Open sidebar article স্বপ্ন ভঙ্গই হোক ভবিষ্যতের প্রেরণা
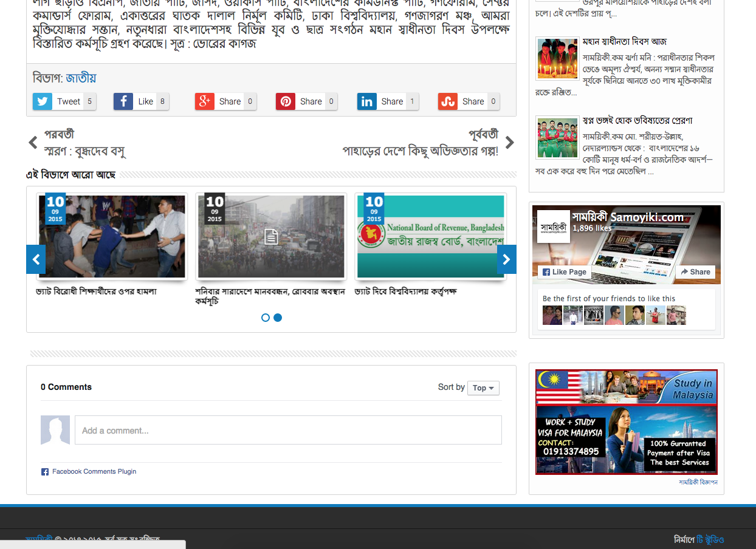 (x=637, y=121)
